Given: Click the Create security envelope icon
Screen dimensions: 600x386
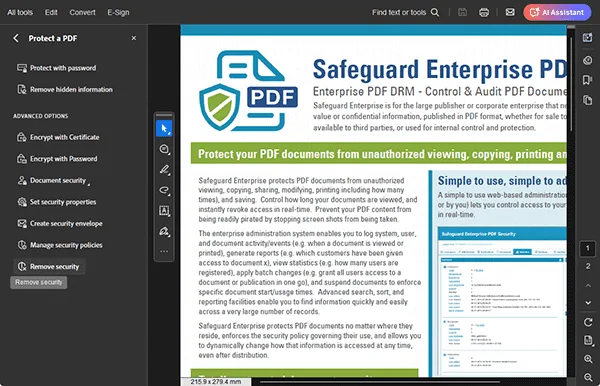Looking at the screenshot, I should [22, 223].
